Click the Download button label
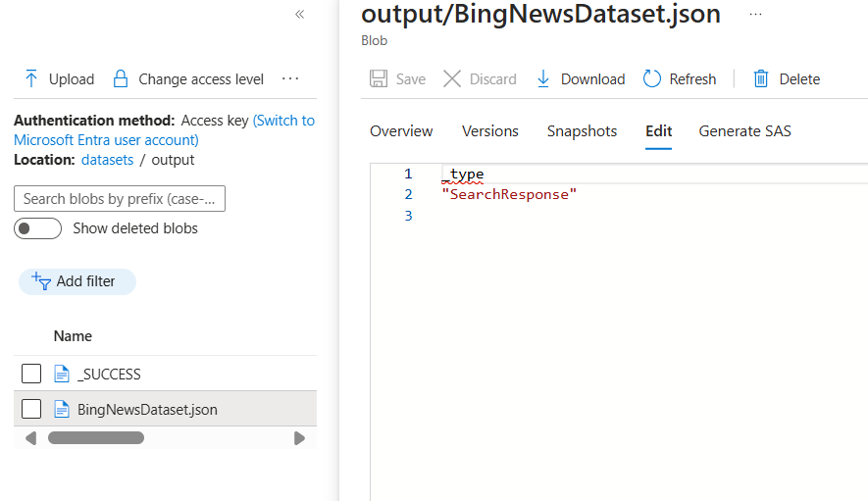Viewport: 868px width, 501px height. [592, 79]
